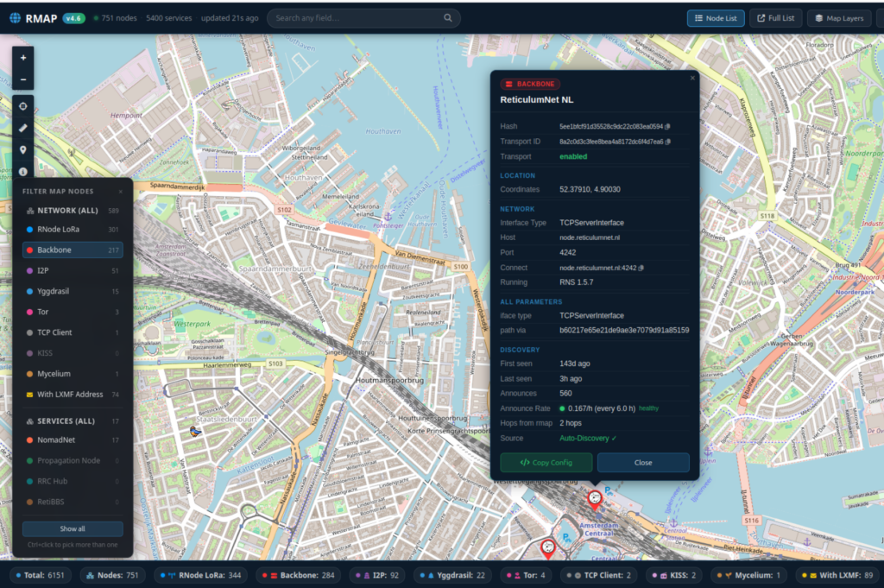Click TCP Client: 2 status chip
This screenshot has height=588, width=884.
(x=599, y=576)
